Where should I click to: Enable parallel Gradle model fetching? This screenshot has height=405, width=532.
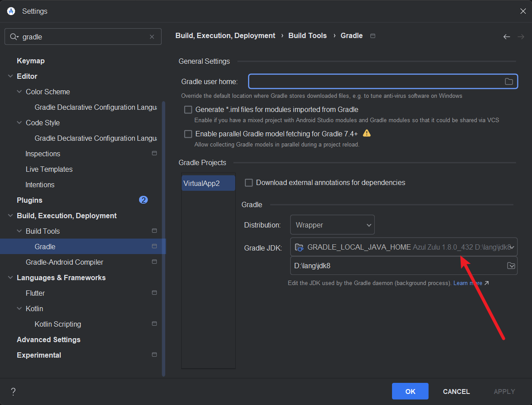tap(188, 134)
